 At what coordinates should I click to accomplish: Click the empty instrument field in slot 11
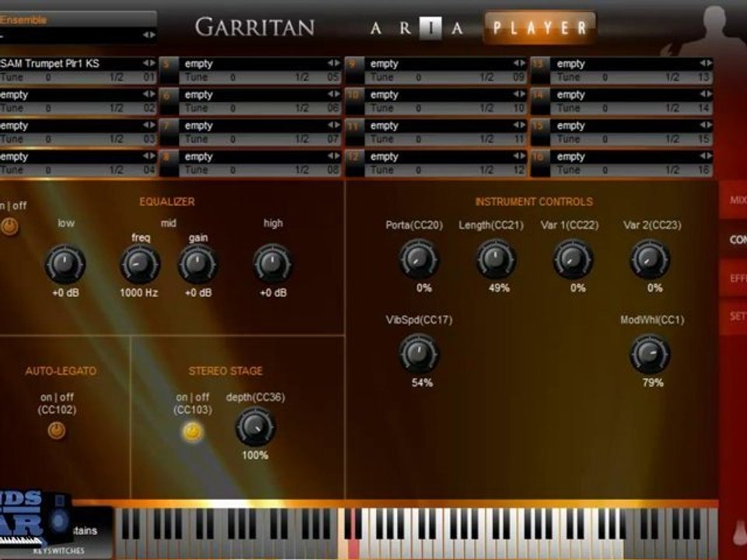tap(384, 126)
